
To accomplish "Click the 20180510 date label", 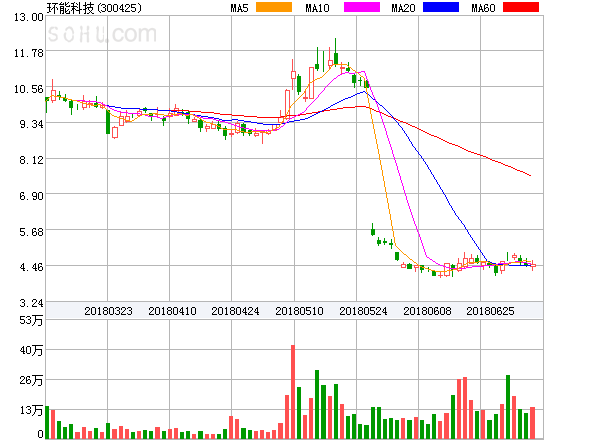I will tap(300, 311).
